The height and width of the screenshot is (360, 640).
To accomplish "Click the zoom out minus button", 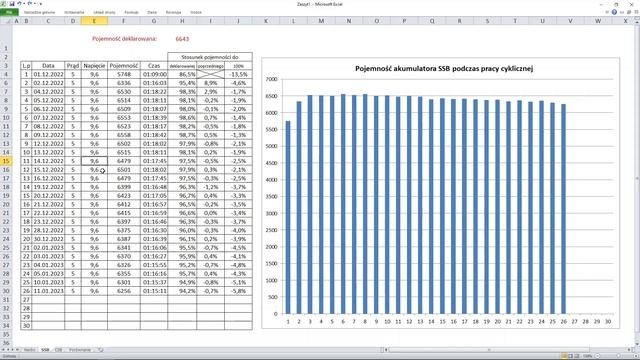I will [x=598, y=356].
